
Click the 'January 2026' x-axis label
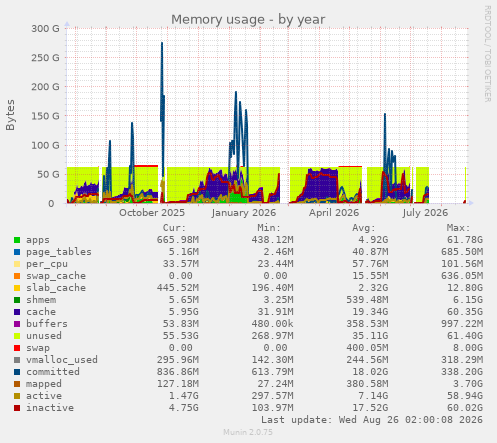point(244,213)
